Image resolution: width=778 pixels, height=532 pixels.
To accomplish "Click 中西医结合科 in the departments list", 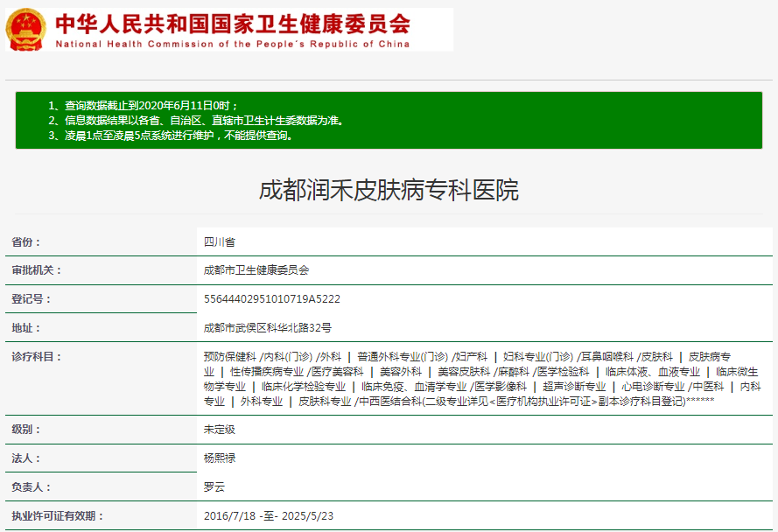I will [x=390, y=402].
